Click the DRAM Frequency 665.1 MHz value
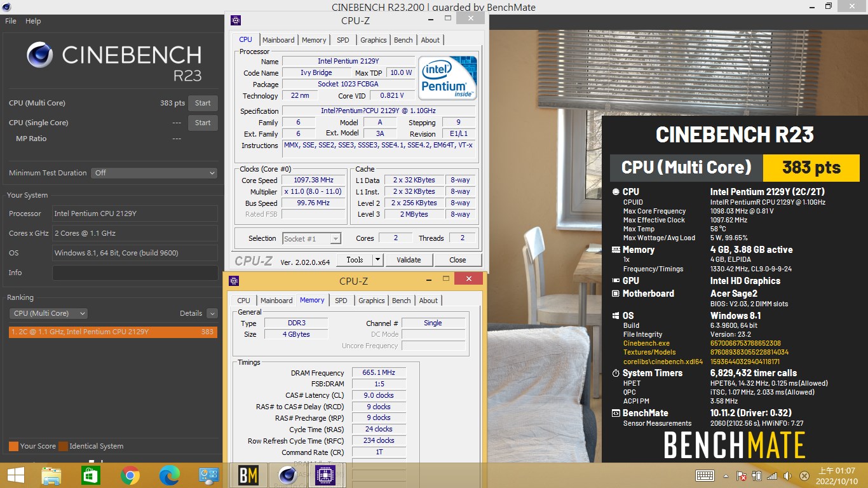This screenshot has height=488, width=868. pyautogui.click(x=379, y=372)
